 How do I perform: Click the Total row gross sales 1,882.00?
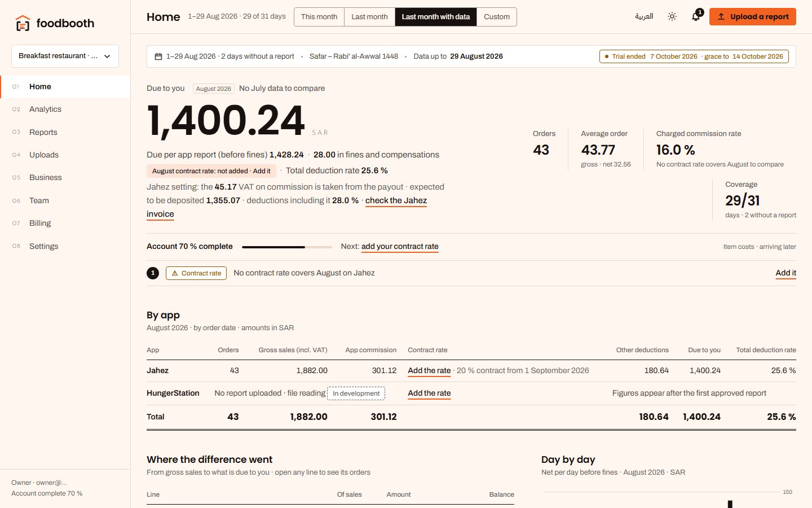[308, 417]
